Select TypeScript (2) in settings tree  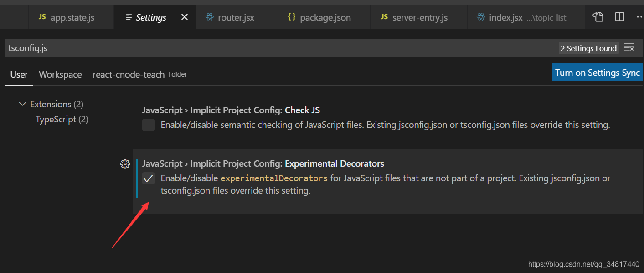[62, 119]
